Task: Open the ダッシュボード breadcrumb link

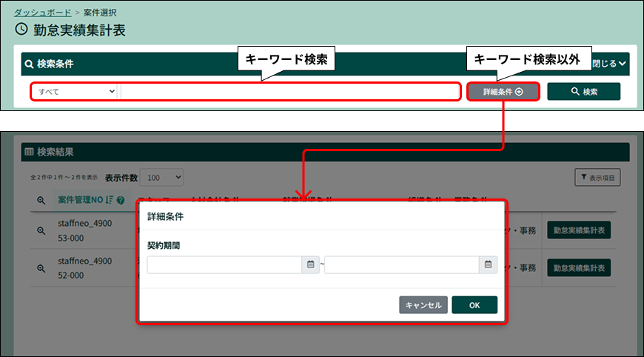Action: pos(43,13)
